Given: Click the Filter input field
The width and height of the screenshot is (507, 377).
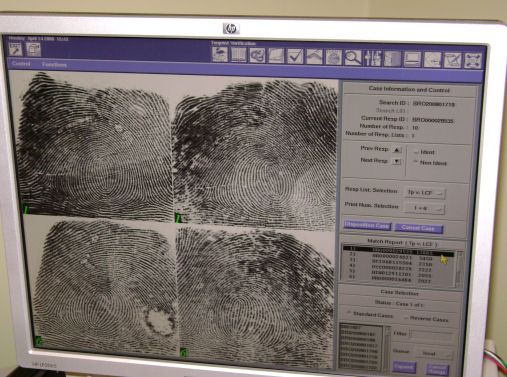Looking at the screenshot, I should 433,334.
